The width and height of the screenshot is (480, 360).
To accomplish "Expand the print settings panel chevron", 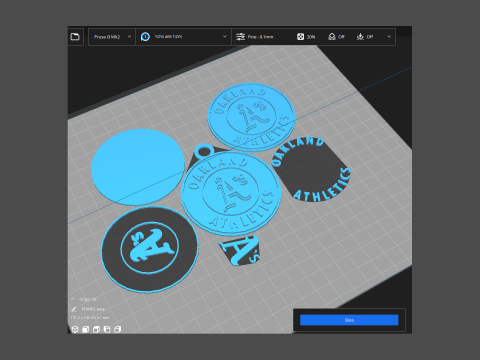I will (x=389, y=37).
